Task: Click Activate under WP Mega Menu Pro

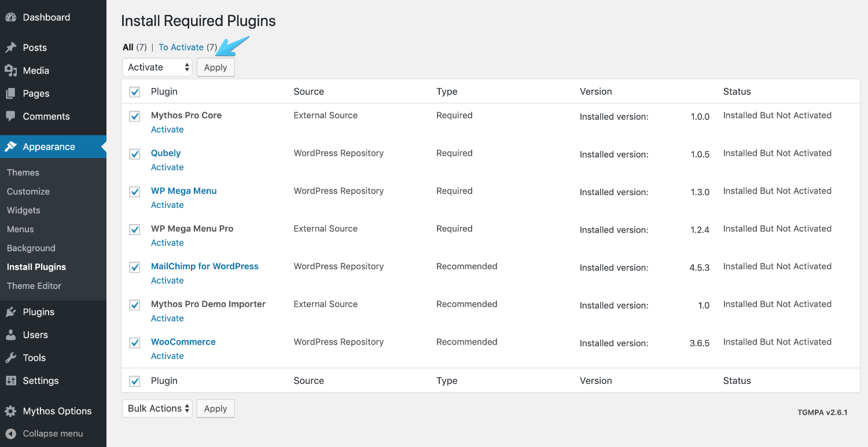Action: pyautogui.click(x=167, y=243)
